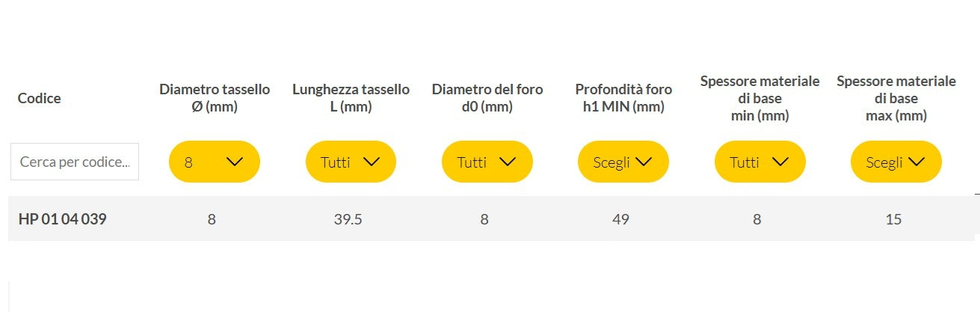980x312 pixels.
Task: Click the 39.5 length value cell
Action: click(x=348, y=219)
